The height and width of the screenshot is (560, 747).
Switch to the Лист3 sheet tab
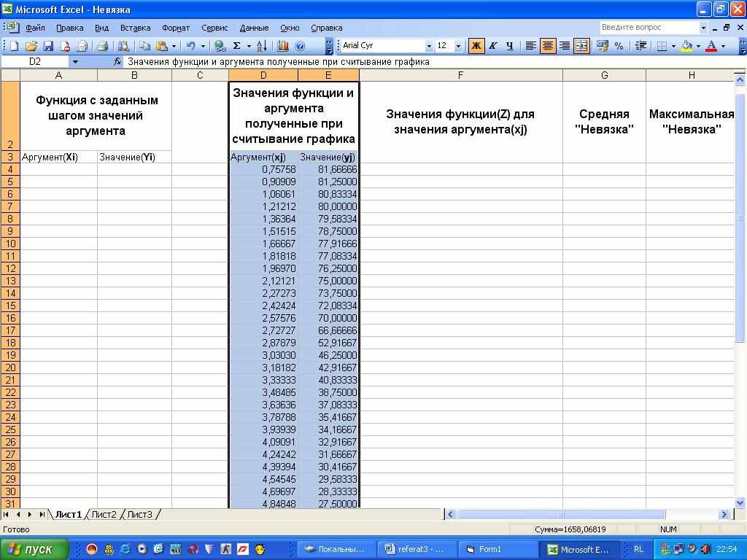coord(139,514)
